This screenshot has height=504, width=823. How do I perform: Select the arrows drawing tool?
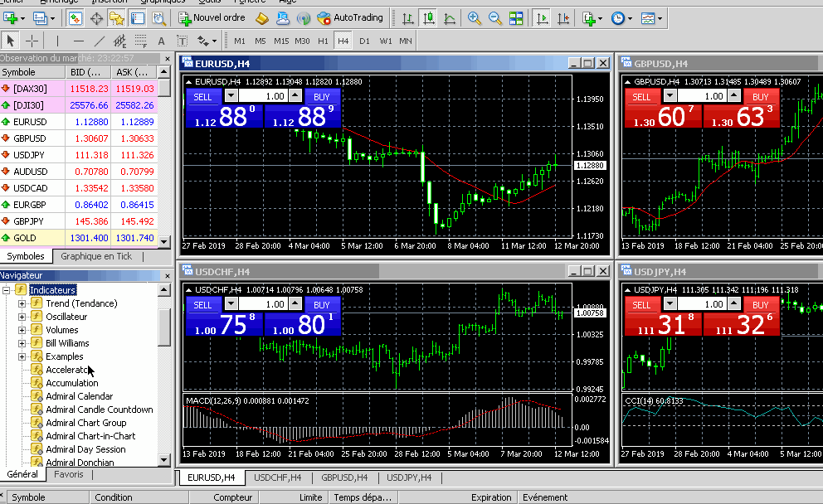[x=203, y=41]
